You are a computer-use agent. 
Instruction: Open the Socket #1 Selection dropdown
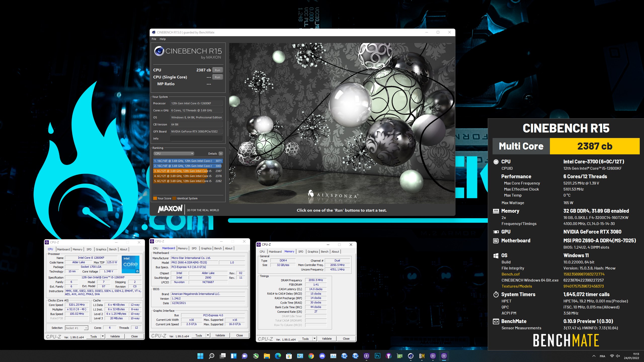tap(76, 328)
